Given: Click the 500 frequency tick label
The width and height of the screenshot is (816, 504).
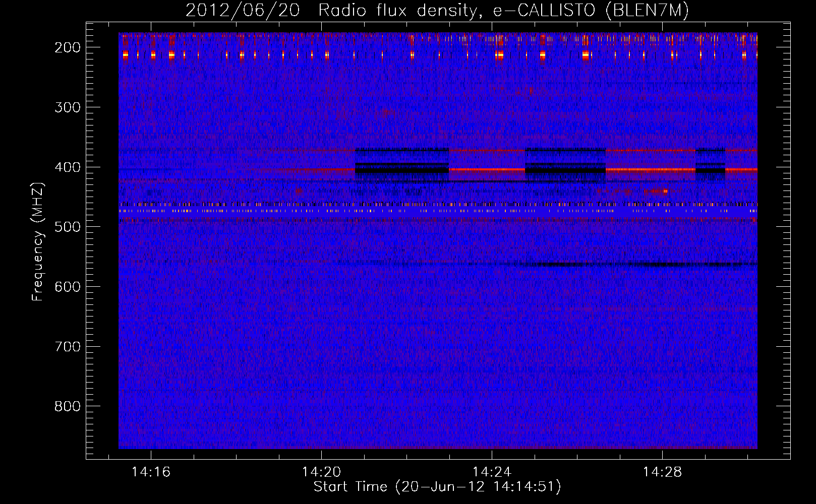Looking at the screenshot, I should pyautogui.click(x=68, y=227).
